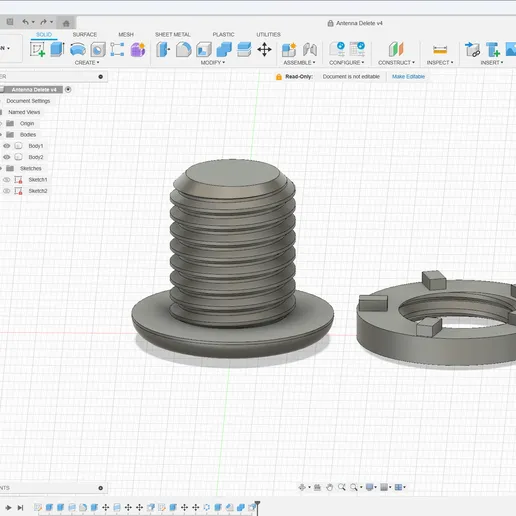The image size is (516, 516).
Task: Activate the Antenna Delete v4 component radio button
Action: pyautogui.click(x=68, y=89)
